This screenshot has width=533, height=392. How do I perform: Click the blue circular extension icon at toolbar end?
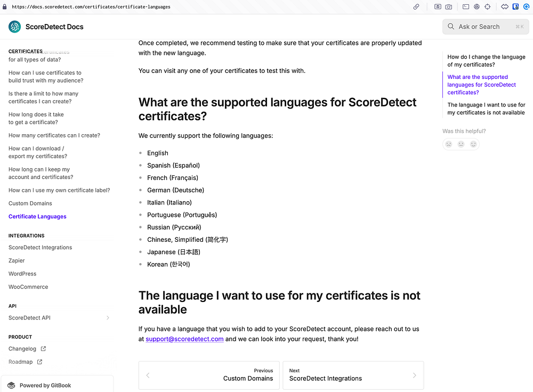527,7
